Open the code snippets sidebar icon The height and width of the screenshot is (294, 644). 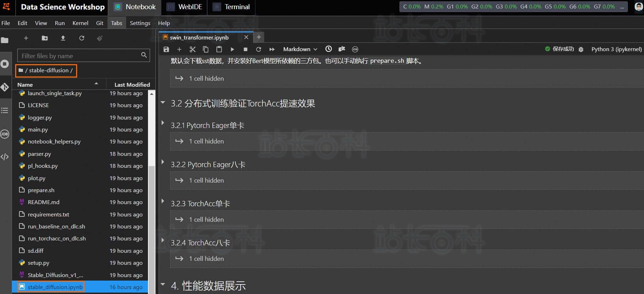coord(5,157)
